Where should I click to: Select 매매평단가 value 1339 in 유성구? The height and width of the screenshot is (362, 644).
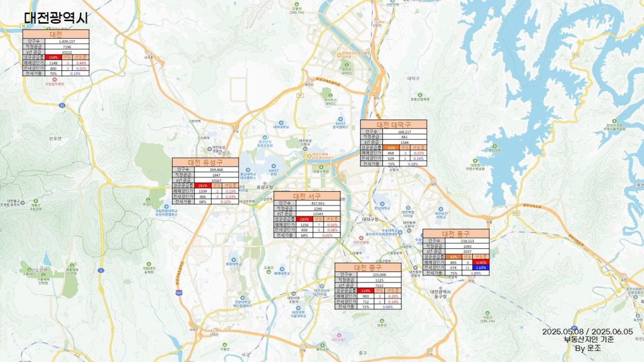(202, 191)
